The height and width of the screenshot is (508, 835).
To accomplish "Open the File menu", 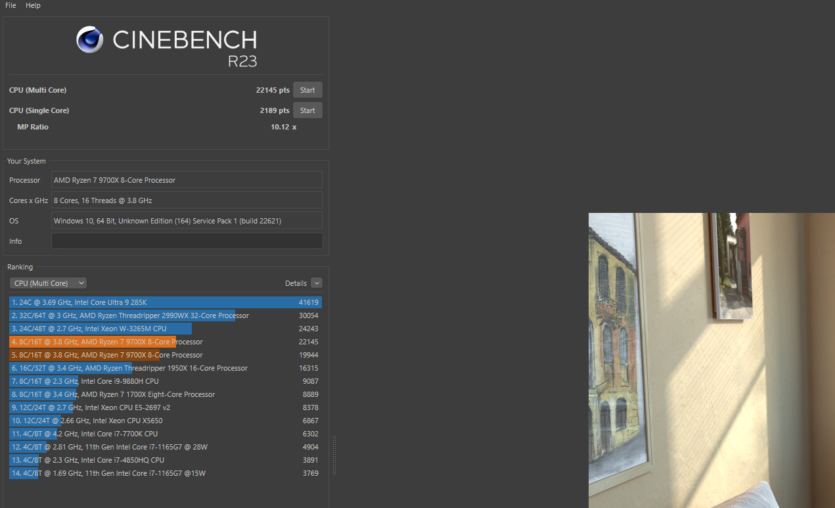I will pyautogui.click(x=11, y=5).
